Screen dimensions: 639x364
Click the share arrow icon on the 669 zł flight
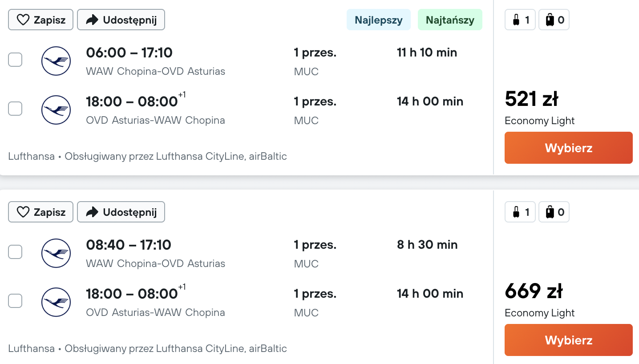point(92,212)
